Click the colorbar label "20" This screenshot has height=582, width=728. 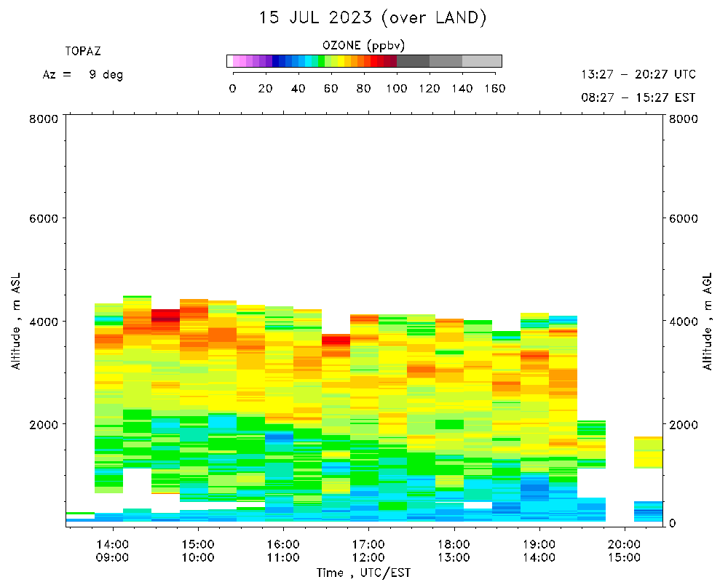pyautogui.click(x=265, y=89)
